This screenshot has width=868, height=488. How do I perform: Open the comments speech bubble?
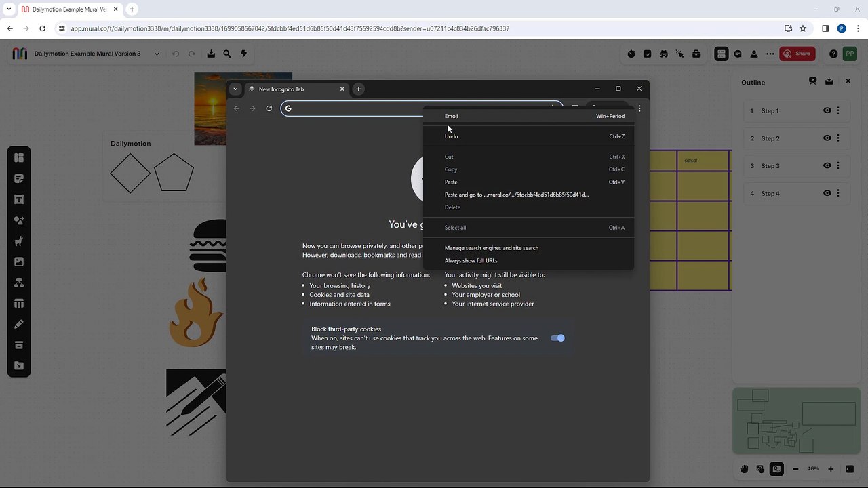[738, 54]
